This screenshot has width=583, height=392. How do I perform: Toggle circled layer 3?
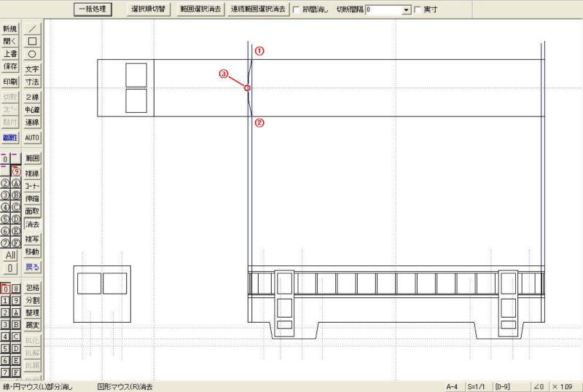5,195
